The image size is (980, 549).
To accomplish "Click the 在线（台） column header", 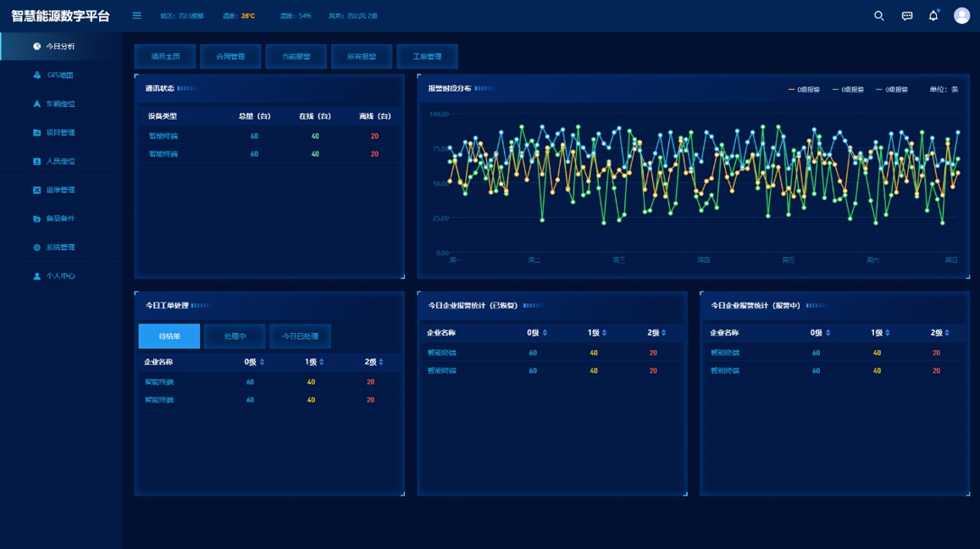I will (315, 116).
